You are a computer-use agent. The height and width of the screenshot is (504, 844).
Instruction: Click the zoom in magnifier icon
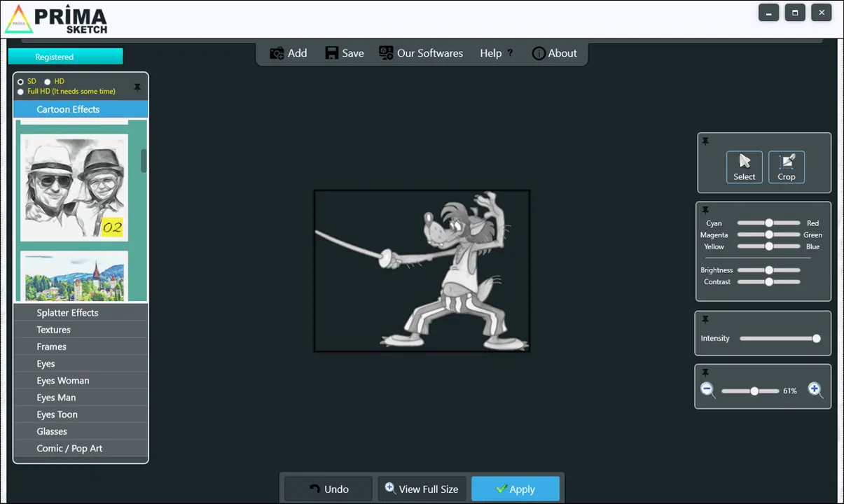click(x=815, y=391)
